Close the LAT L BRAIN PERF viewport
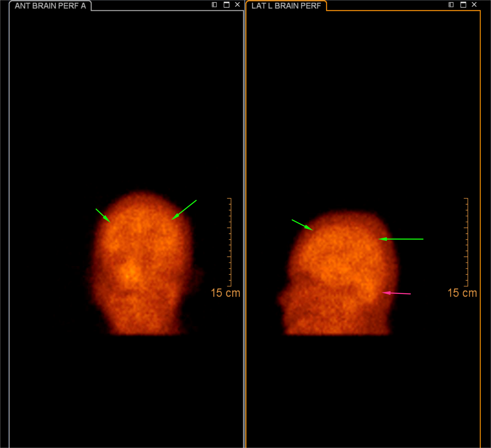The image size is (491, 448). tap(474, 5)
